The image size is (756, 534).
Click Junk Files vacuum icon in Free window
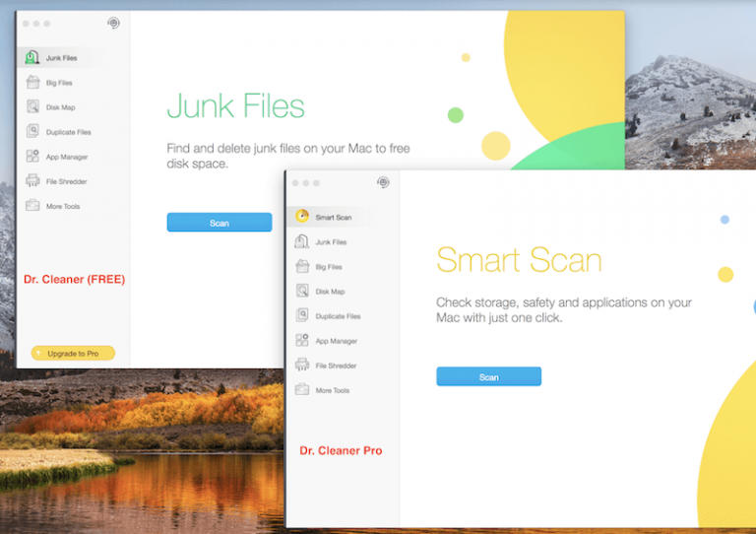pyautogui.click(x=31, y=57)
